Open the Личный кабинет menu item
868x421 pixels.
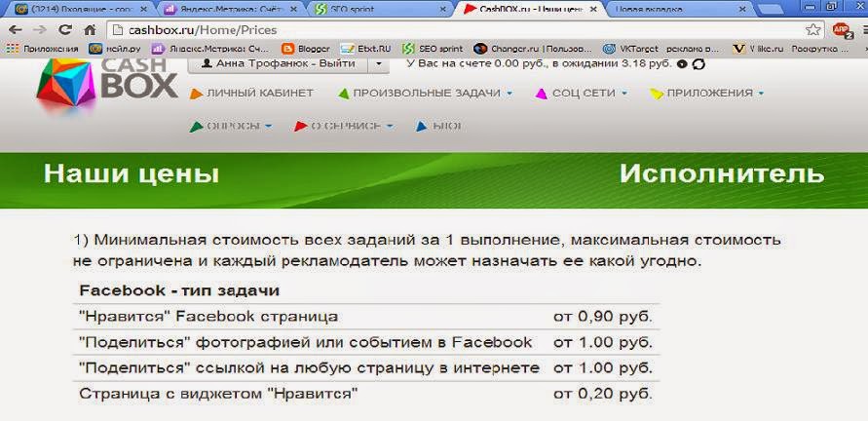coord(260,93)
